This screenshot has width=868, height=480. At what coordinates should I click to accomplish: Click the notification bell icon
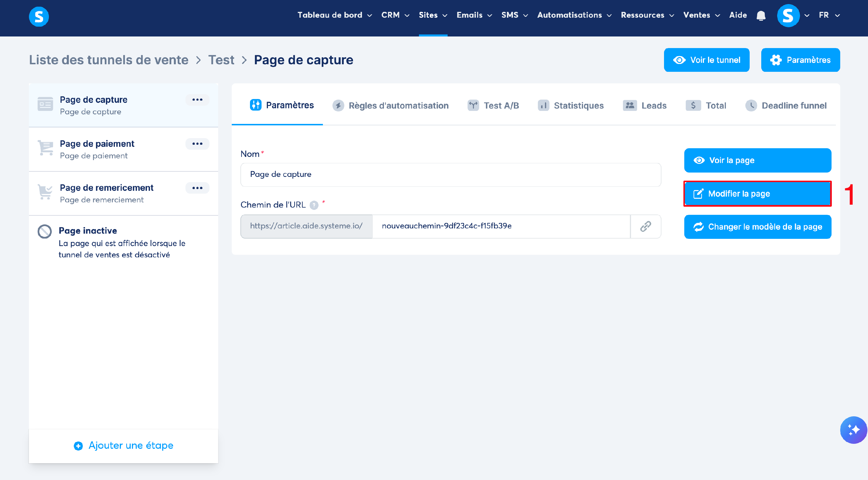click(761, 16)
